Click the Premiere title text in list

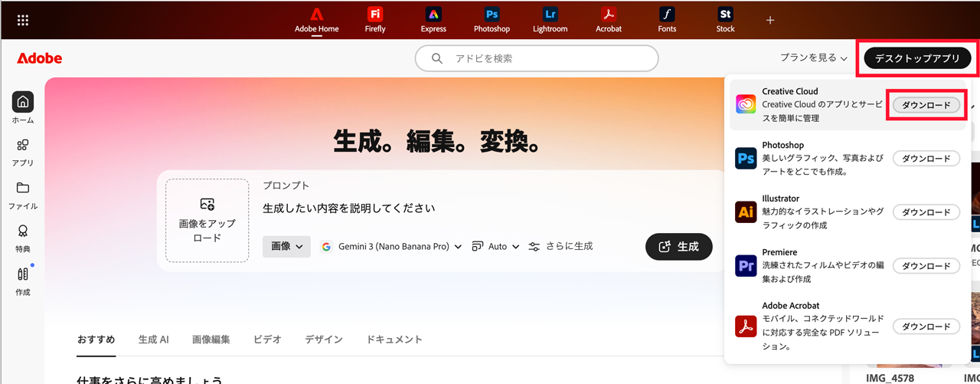[x=779, y=252]
